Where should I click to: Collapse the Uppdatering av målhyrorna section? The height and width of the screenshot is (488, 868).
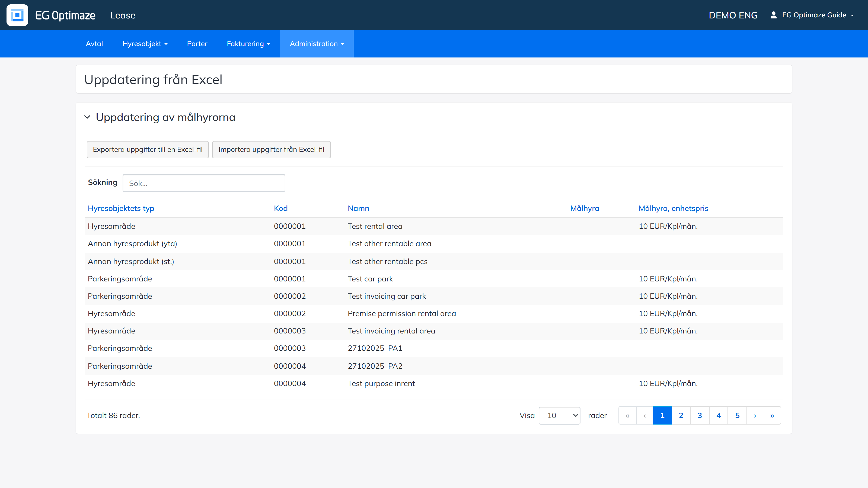87,117
